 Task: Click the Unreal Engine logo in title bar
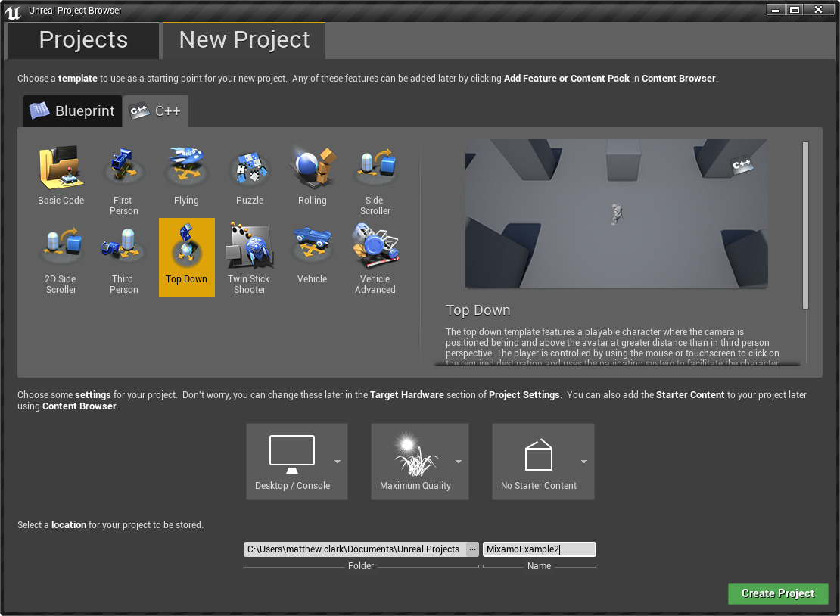click(x=13, y=11)
